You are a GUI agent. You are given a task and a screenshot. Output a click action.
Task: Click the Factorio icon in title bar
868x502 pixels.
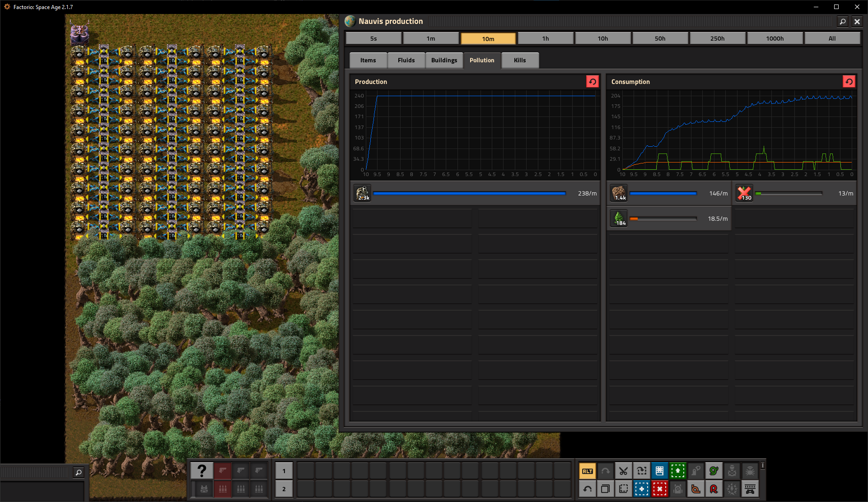pyautogui.click(x=7, y=7)
